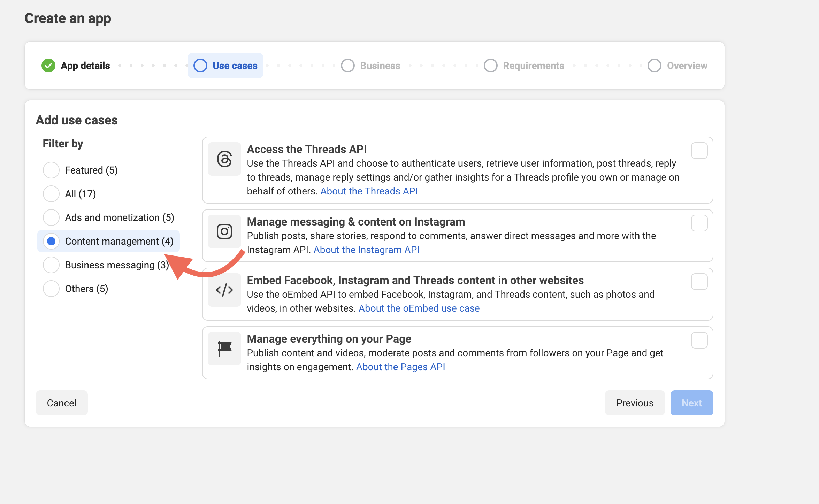Click the Previous button

[x=635, y=403]
